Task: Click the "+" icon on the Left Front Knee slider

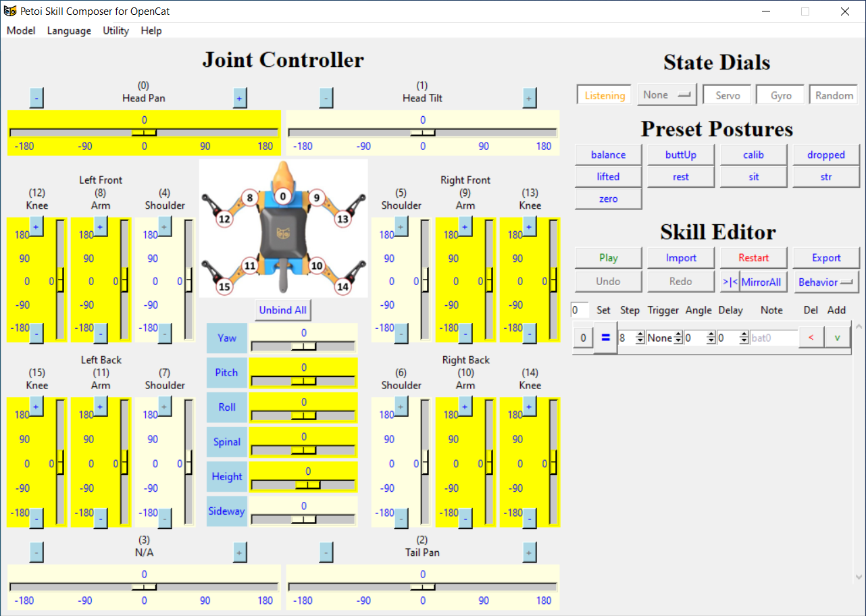Action: pos(37,228)
